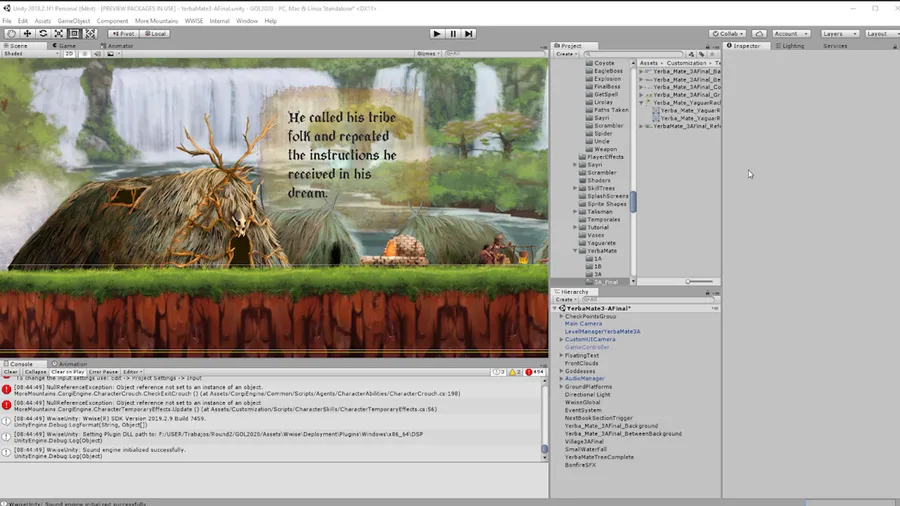Expand the SkillTrees folder

point(575,188)
